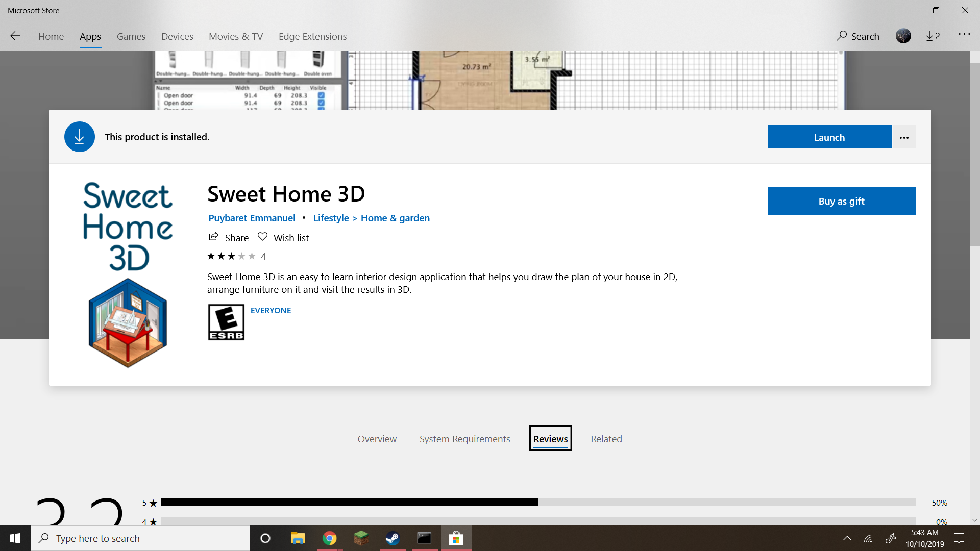
Task: Jump to Related section
Action: click(606, 439)
